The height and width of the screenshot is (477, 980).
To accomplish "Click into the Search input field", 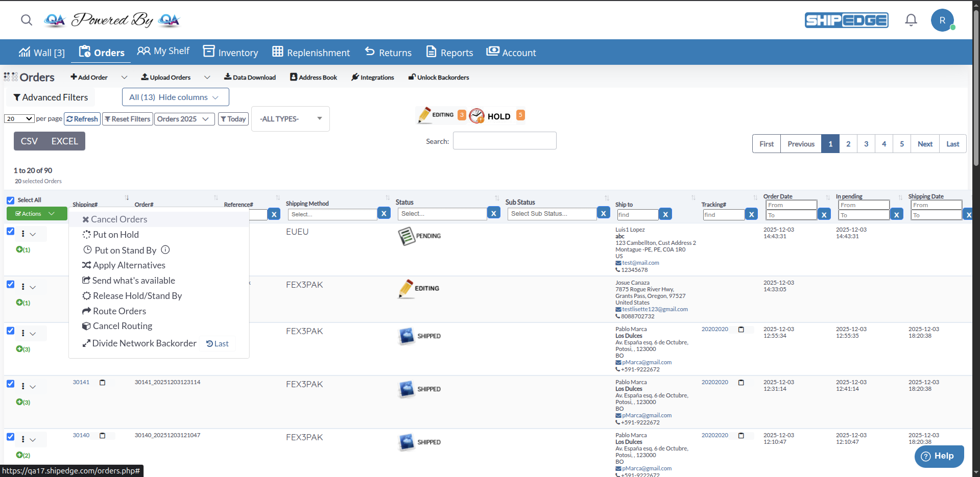I will point(504,141).
